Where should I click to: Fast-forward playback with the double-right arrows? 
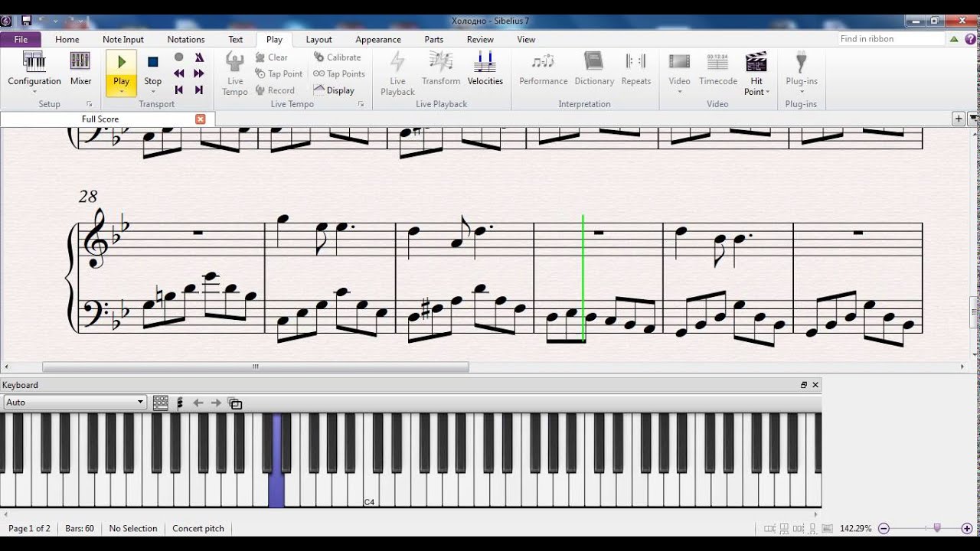click(199, 73)
